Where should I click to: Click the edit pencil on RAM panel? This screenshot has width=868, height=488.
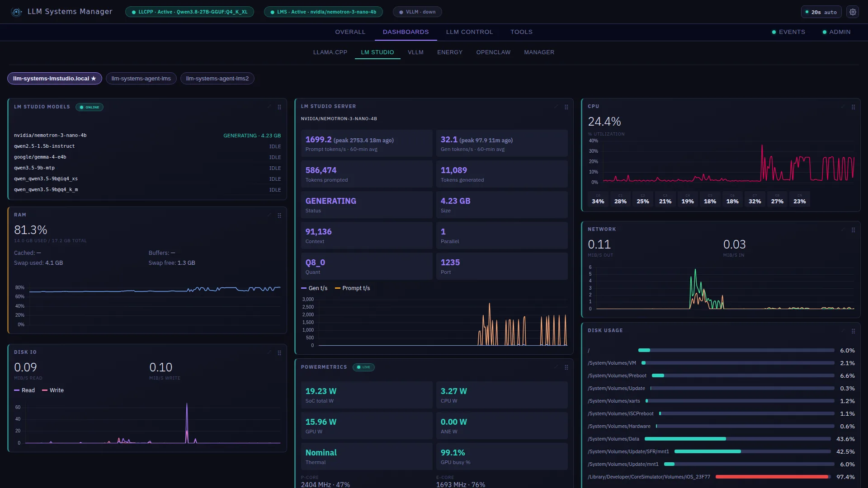tap(269, 215)
